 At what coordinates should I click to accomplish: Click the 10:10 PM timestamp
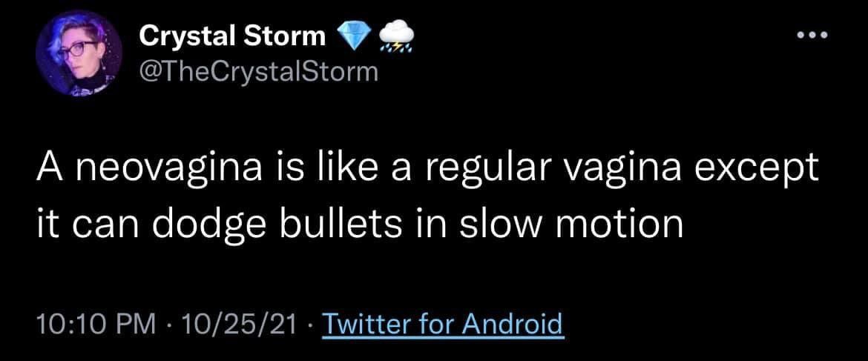[x=96, y=324]
